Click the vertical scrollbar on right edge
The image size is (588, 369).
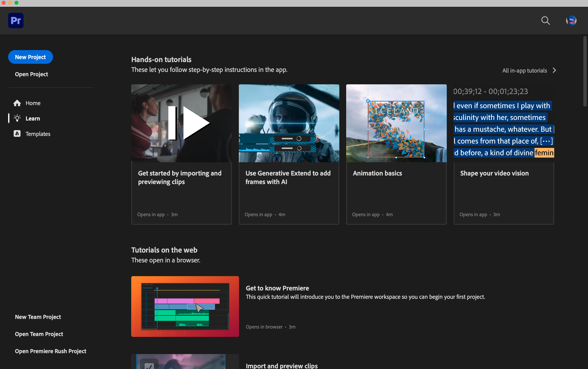(585, 71)
